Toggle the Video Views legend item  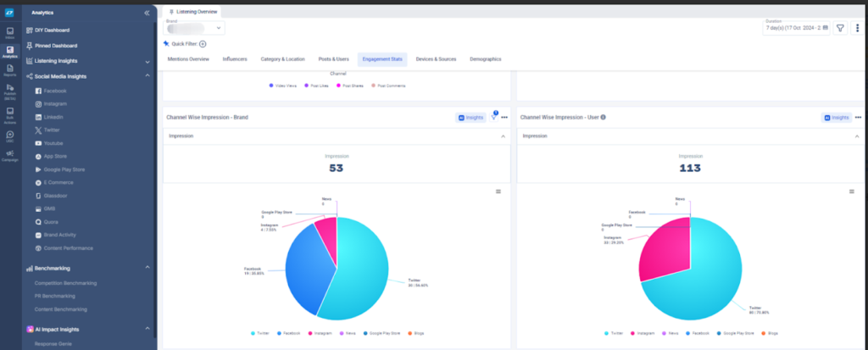(282, 86)
